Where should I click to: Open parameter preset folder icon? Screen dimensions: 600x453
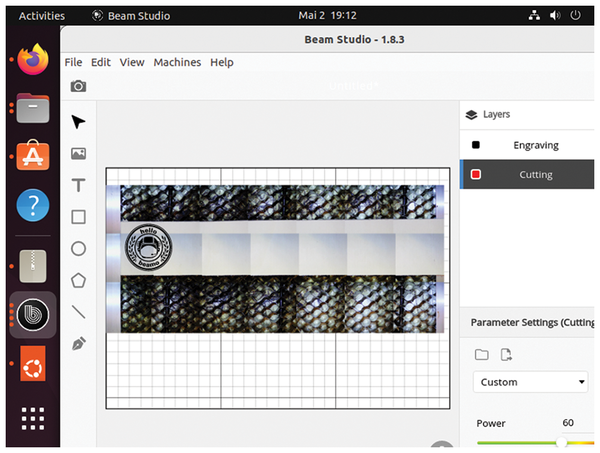tap(481, 355)
